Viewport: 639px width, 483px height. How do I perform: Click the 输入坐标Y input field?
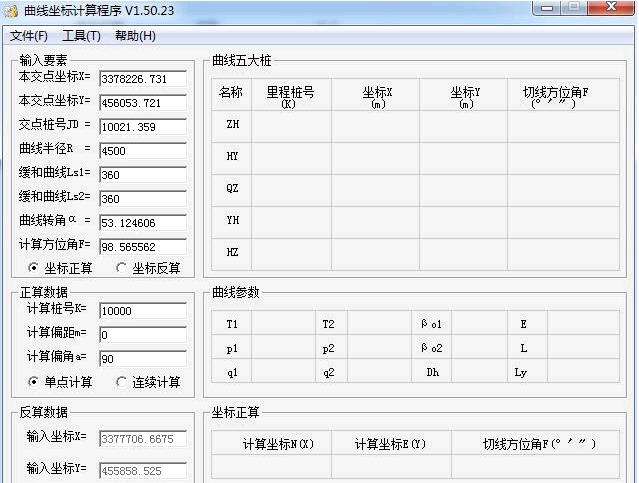click(x=143, y=471)
